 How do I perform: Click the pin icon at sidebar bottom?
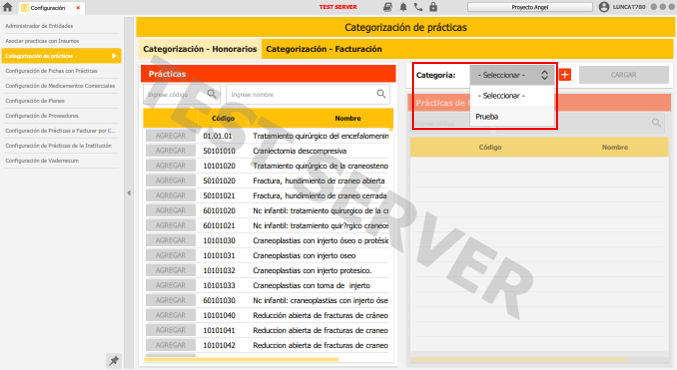tap(114, 361)
